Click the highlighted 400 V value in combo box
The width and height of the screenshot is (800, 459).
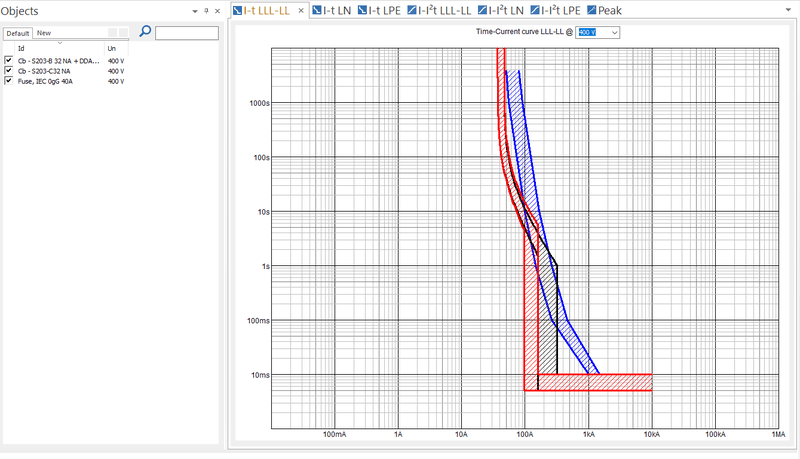coord(587,33)
